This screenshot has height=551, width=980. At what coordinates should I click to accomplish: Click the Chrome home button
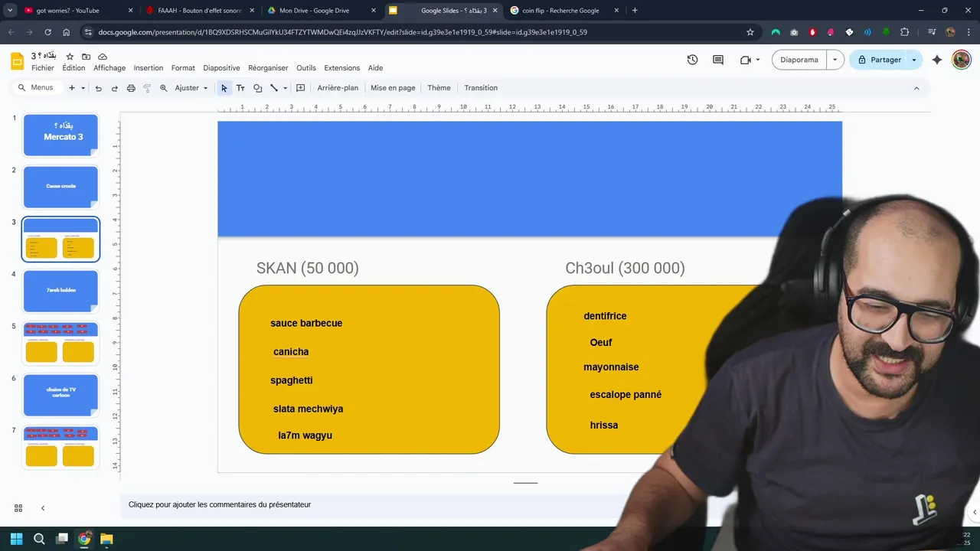[67, 32]
